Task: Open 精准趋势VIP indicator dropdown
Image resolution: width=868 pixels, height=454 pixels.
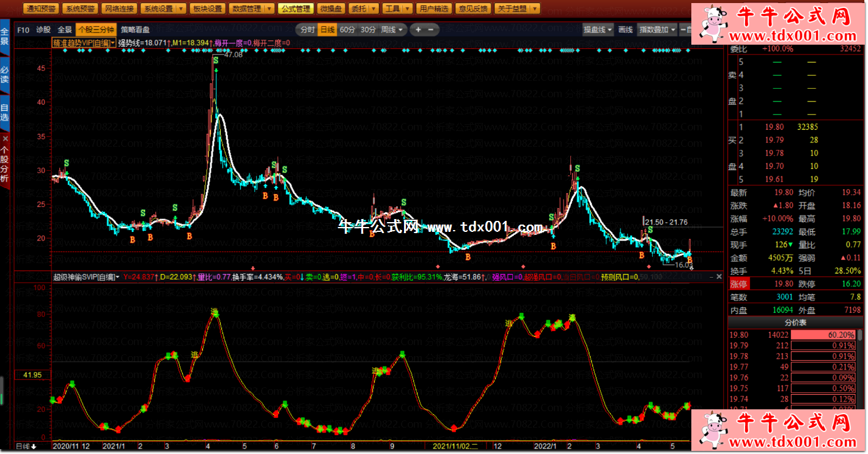Action: click(x=84, y=43)
